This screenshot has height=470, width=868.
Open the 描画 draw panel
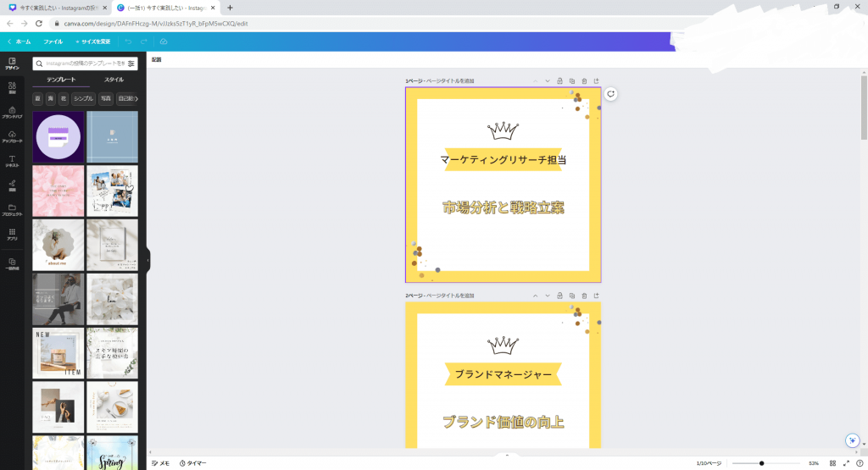coord(12,185)
